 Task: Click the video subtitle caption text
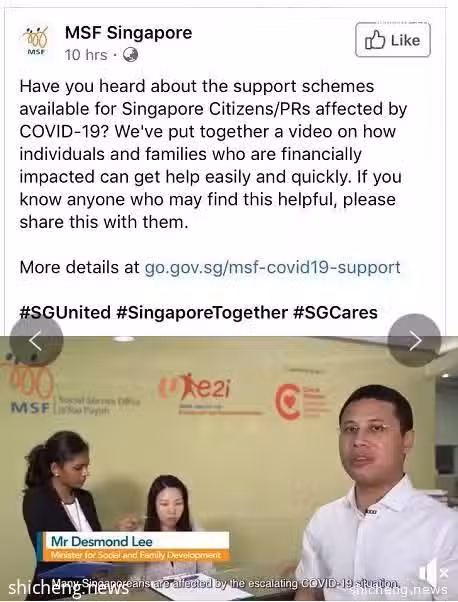tap(225, 583)
